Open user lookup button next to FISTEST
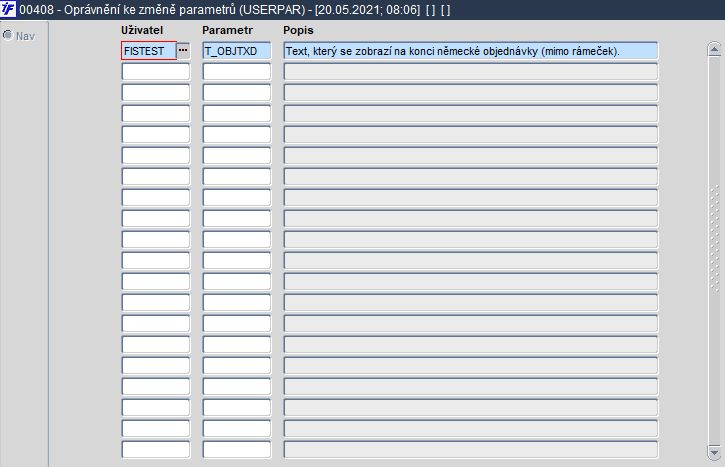This screenshot has height=467, width=725. point(184,50)
